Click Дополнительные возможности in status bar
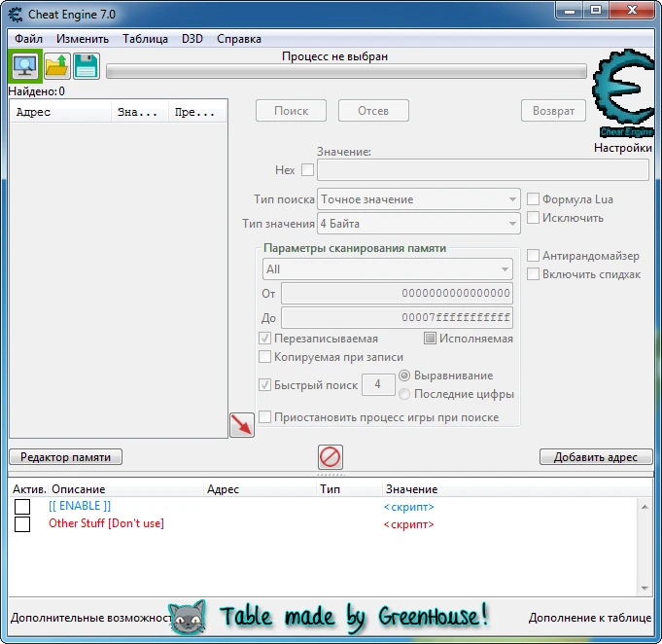Screen dimensions: 662x644 pyautogui.click(x=91, y=618)
